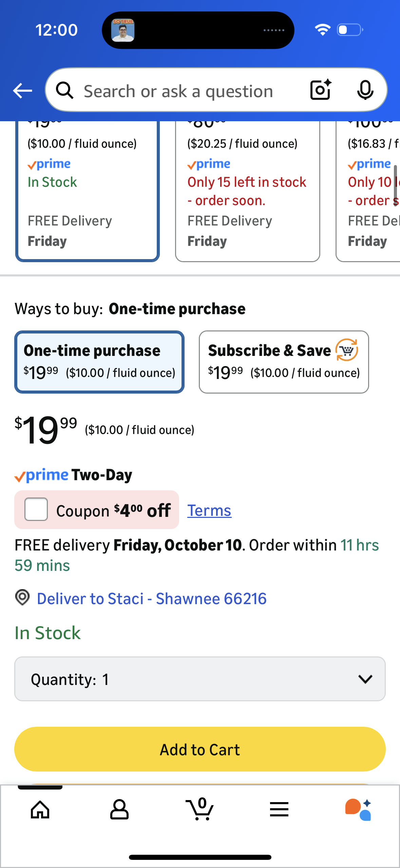
Task: Click the Quantity dropdown chevron arrow
Action: 365,679
